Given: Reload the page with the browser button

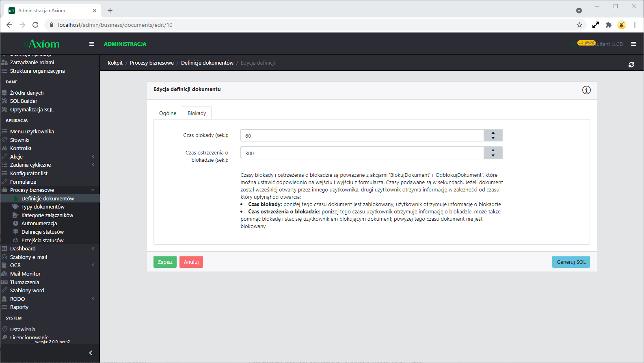Looking at the screenshot, I should [x=35, y=25].
